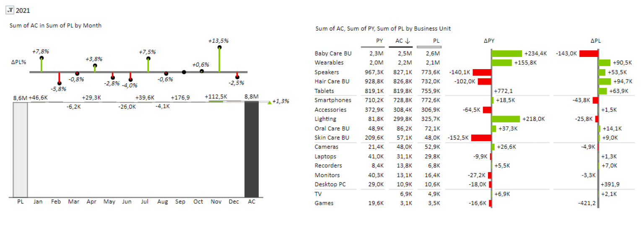Image resolution: width=644 pixels, height=227 pixels.
Task: Click the +7,8% January lollipop dot
Action: click(x=42, y=58)
